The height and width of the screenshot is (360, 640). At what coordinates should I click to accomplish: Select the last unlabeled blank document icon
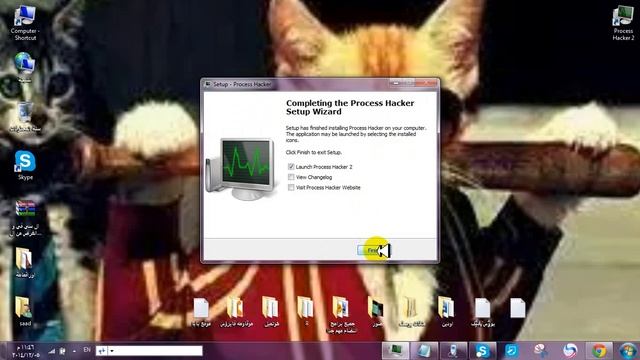(518, 308)
